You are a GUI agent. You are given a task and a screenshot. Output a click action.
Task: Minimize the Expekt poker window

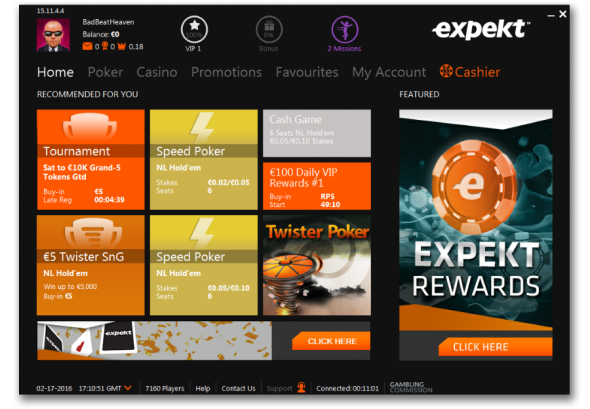551,15
